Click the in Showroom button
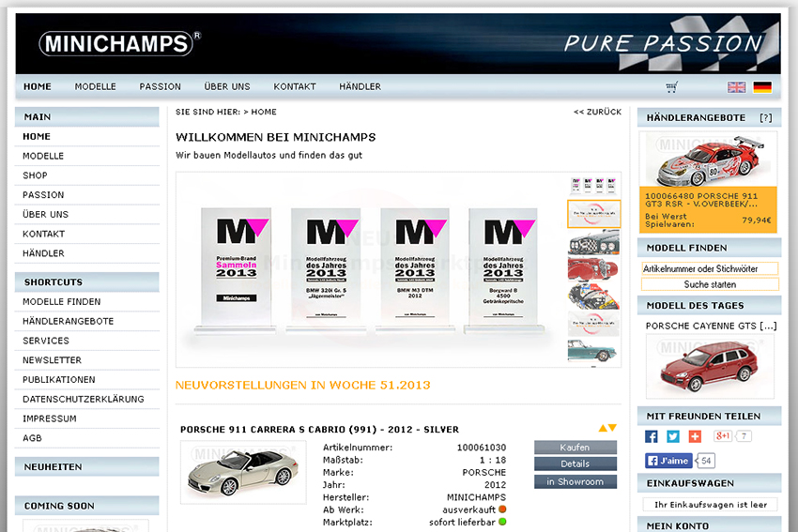 coord(575,481)
